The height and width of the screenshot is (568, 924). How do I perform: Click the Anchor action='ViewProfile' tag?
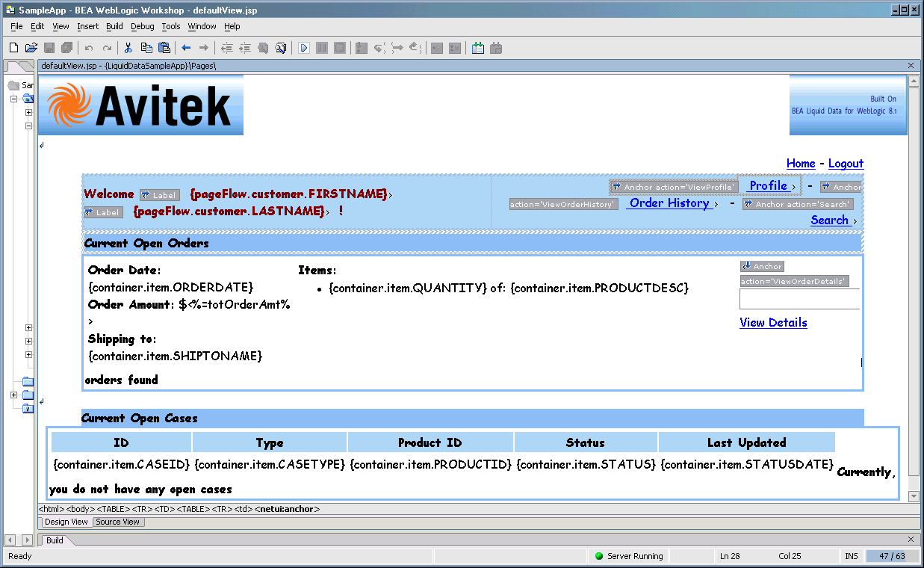[674, 187]
